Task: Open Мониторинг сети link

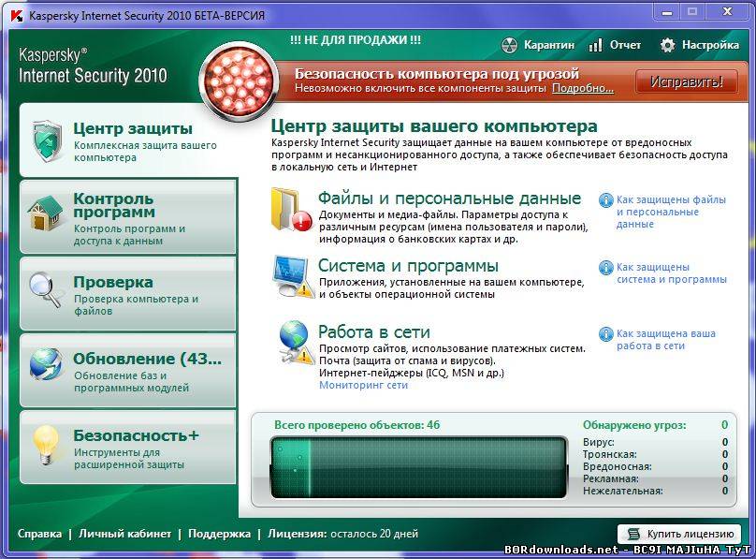Action: coord(364,385)
